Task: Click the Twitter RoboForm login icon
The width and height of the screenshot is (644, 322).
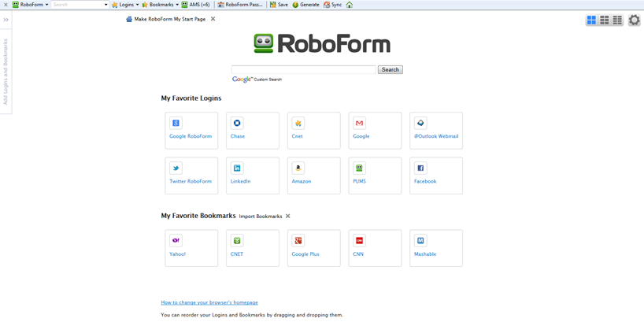Action: pyautogui.click(x=176, y=168)
